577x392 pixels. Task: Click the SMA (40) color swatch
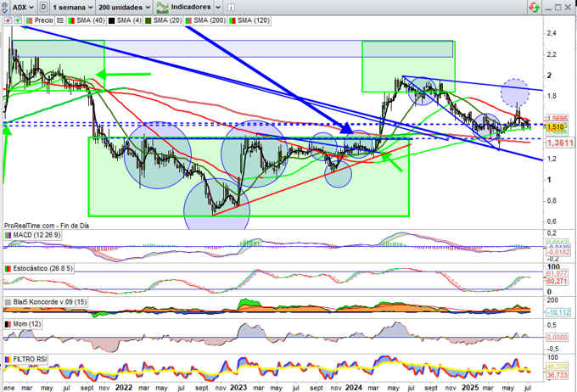[71, 20]
